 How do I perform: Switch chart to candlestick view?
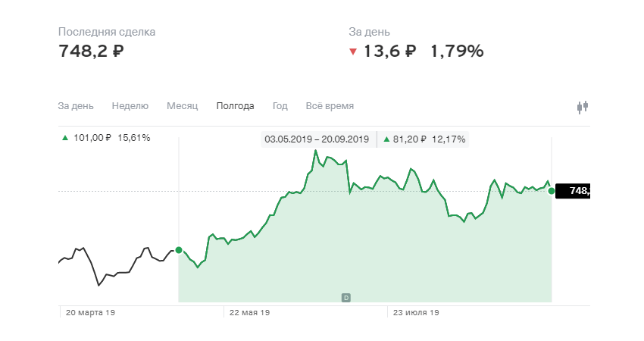pos(582,107)
